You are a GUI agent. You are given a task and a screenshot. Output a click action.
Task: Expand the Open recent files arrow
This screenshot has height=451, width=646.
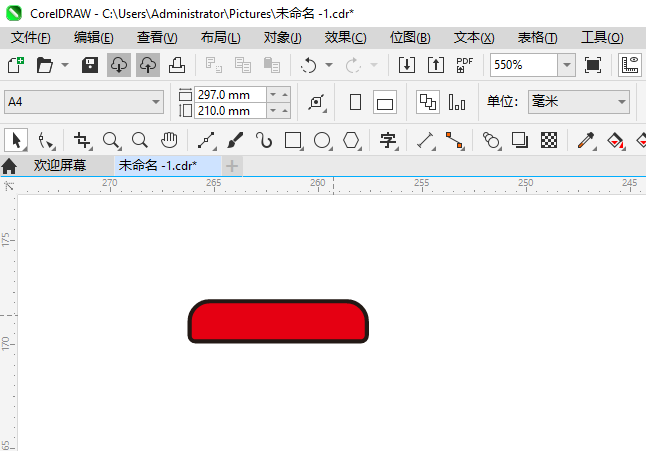(x=65, y=65)
